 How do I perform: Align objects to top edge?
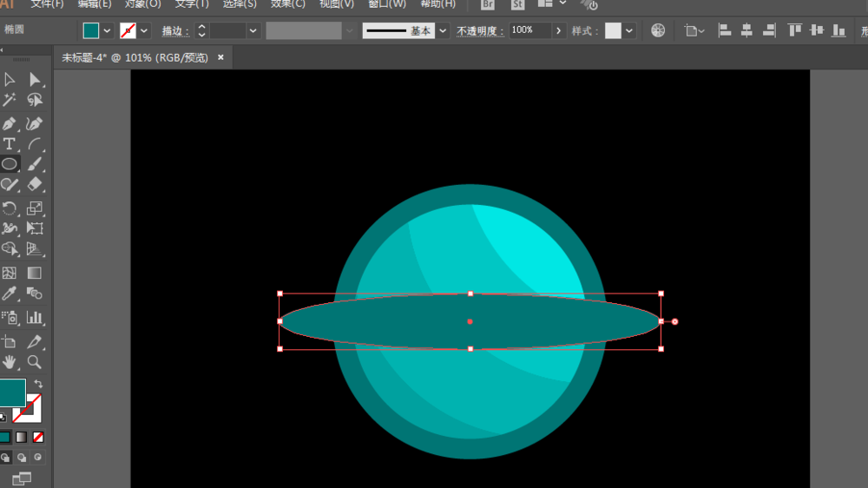click(x=795, y=30)
